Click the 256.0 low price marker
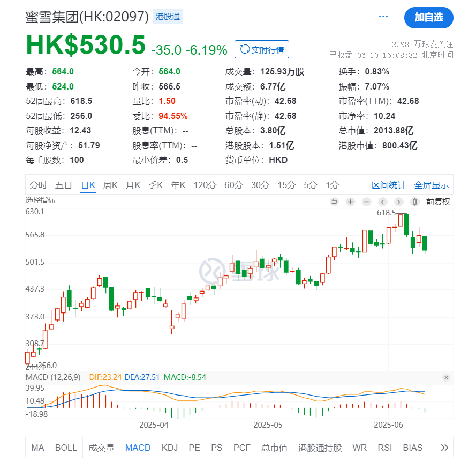Screen dimensions: 476x462 click(x=47, y=366)
